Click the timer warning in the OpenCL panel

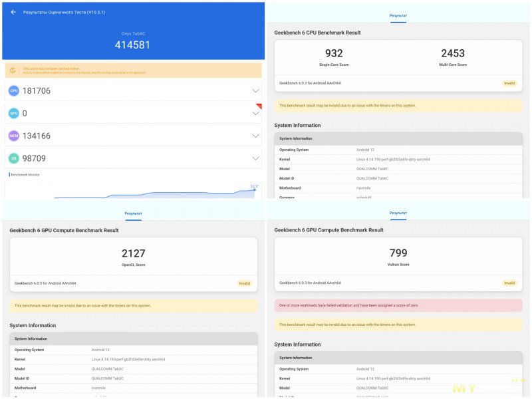(134, 306)
